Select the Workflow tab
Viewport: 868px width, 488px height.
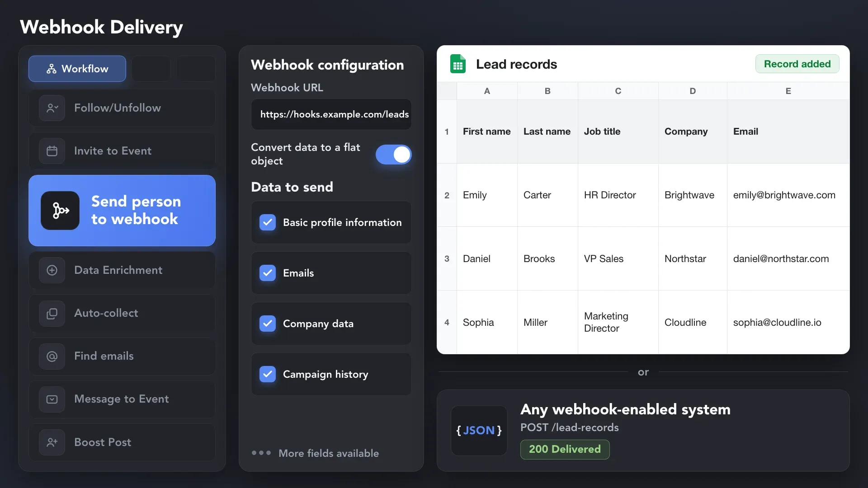click(77, 69)
